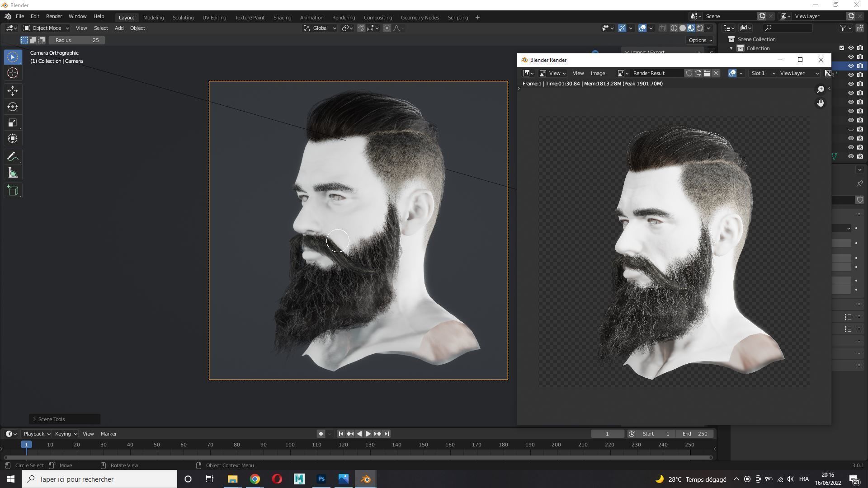Image resolution: width=868 pixels, height=488 pixels.
Task: Open viewport Options dropdown
Action: click(700, 40)
